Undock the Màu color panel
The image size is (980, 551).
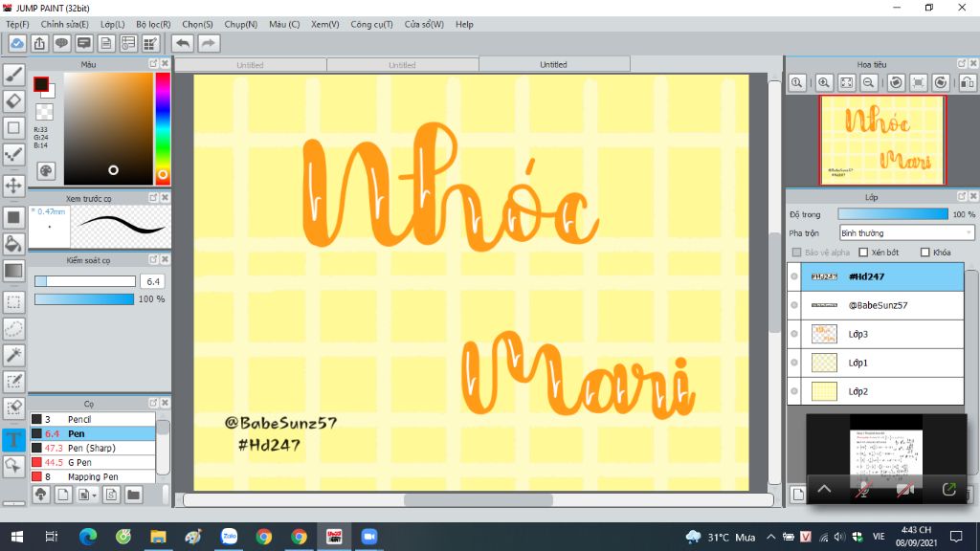click(153, 64)
